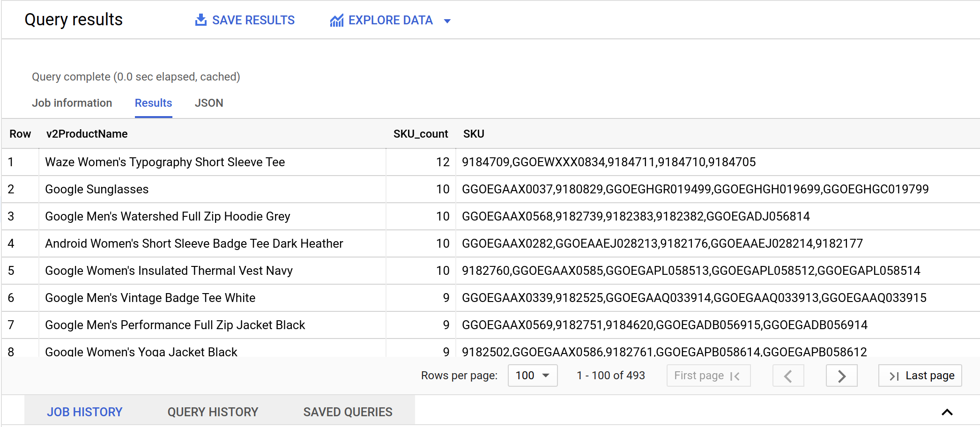The height and width of the screenshot is (427, 980).
Task: Click SKU list starting with GGOEGAAX0282
Action: pos(662,243)
